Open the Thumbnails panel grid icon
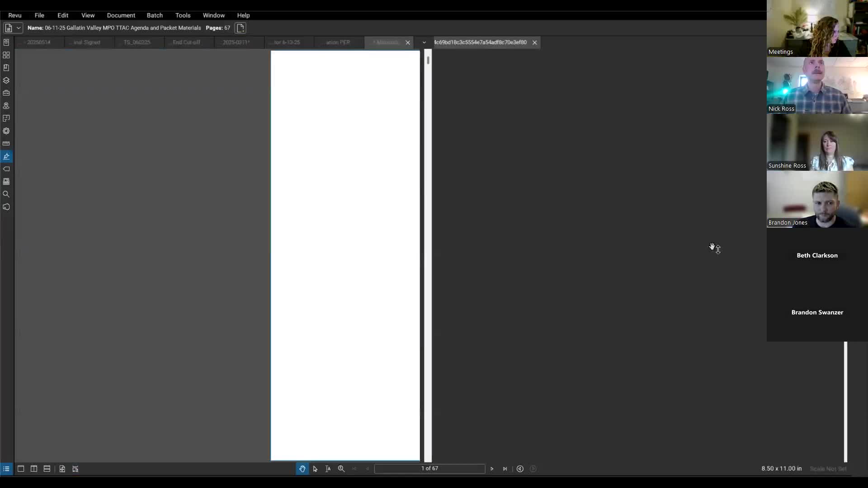Image resolution: width=868 pixels, height=488 pixels. [6, 55]
